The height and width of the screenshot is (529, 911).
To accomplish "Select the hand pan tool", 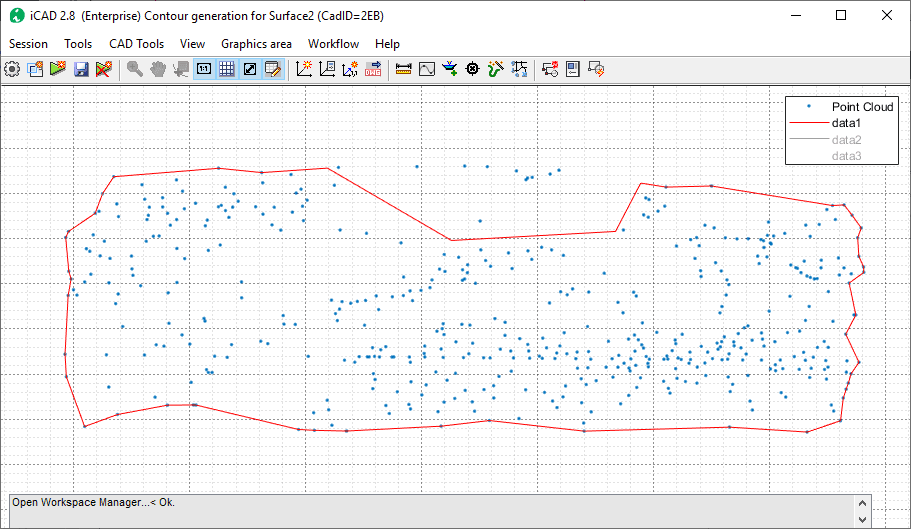I will 158,69.
